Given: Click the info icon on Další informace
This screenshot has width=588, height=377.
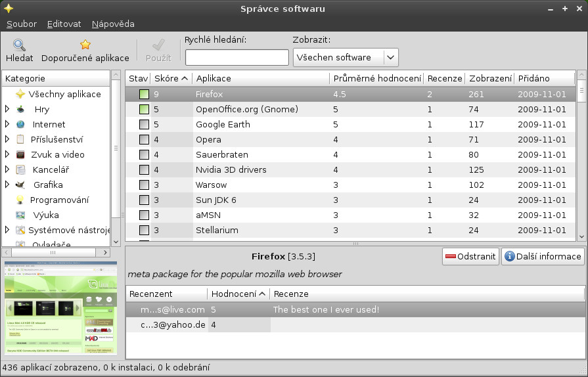Looking at the screenshot, I should [510, 256].
